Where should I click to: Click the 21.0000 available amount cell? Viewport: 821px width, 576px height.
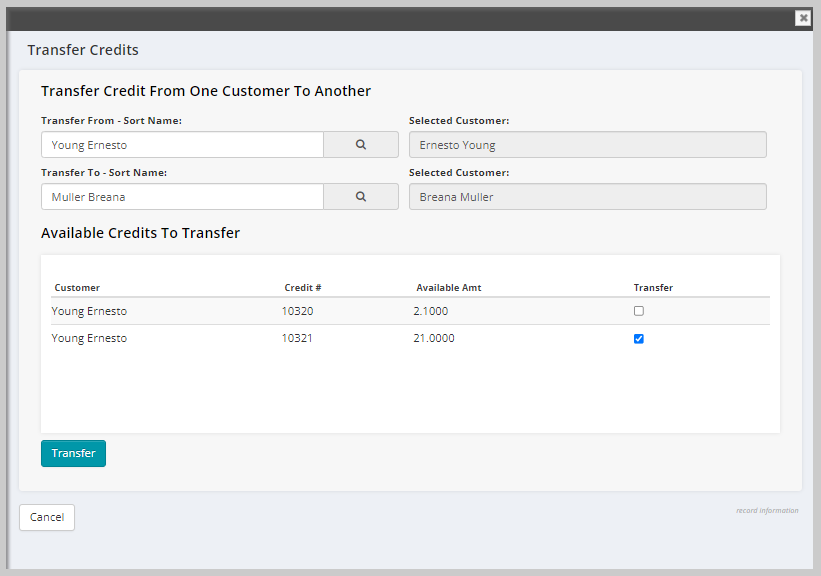point(435,338)
